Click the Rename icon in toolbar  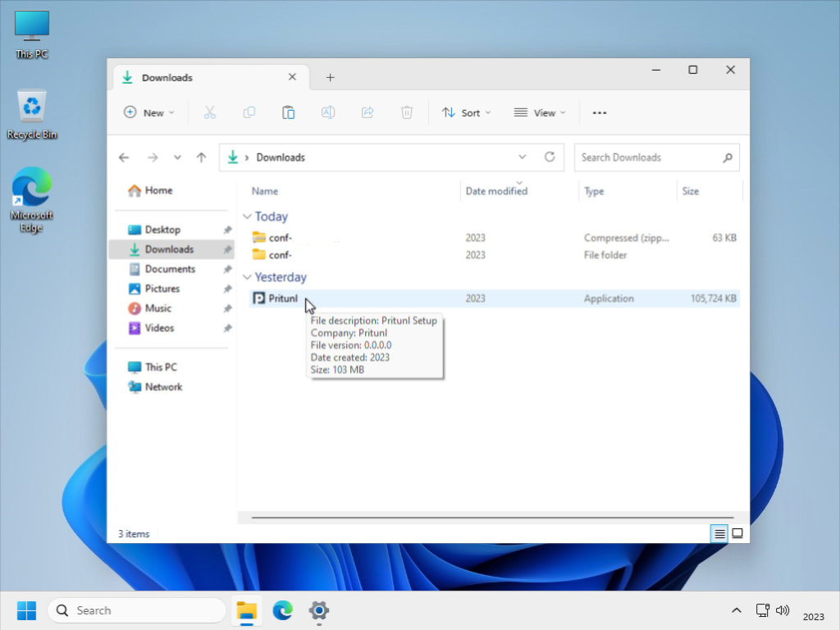click(x=328, y=112)
